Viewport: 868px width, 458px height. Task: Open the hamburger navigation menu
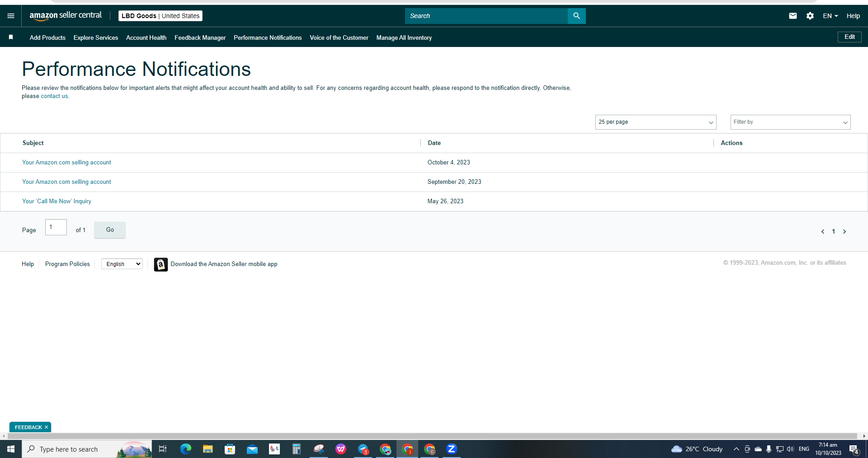tap(11, 16)
